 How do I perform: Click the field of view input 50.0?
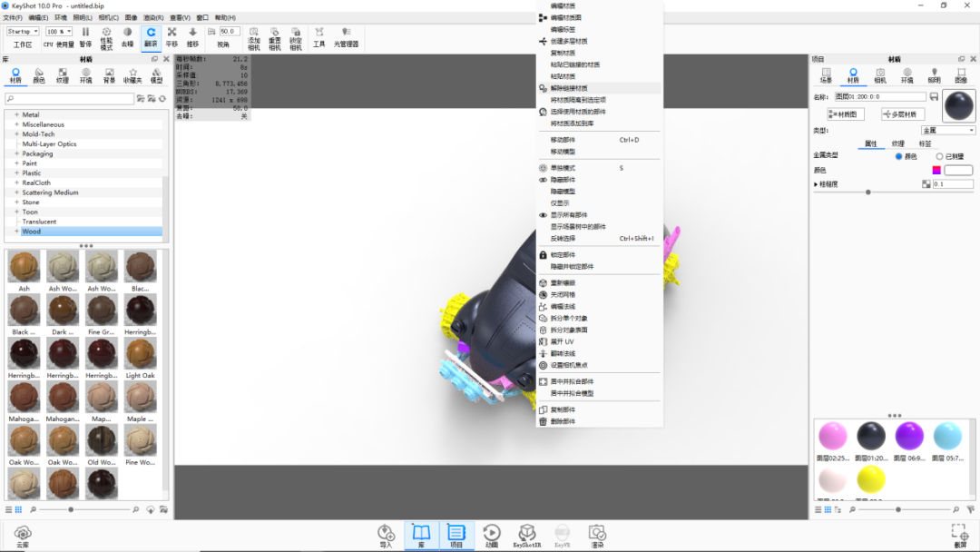click(230, 31)
